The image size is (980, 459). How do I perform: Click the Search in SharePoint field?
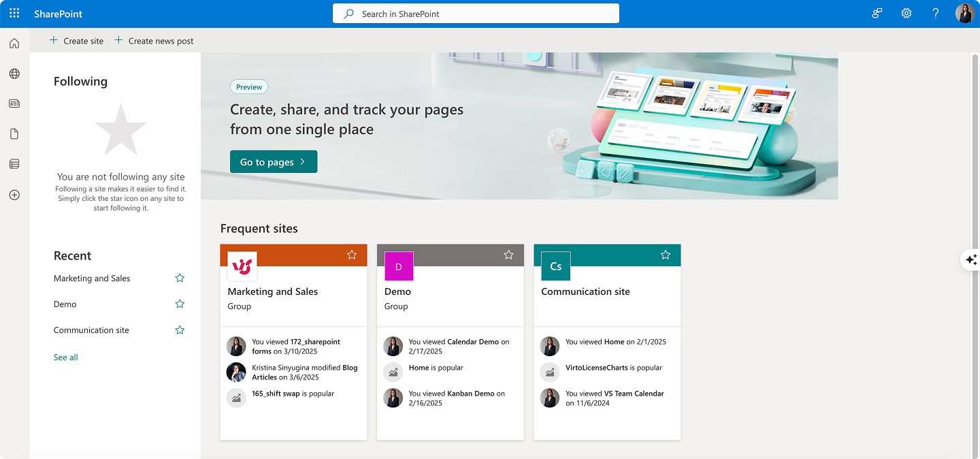(476, 13)
